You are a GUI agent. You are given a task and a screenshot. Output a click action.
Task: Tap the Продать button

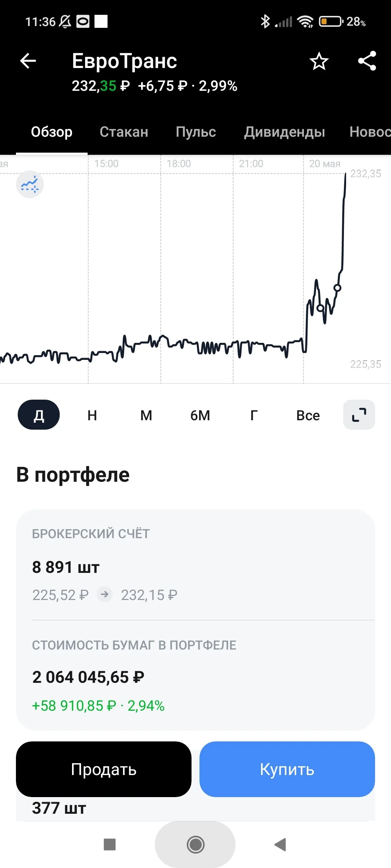point(104,769)
